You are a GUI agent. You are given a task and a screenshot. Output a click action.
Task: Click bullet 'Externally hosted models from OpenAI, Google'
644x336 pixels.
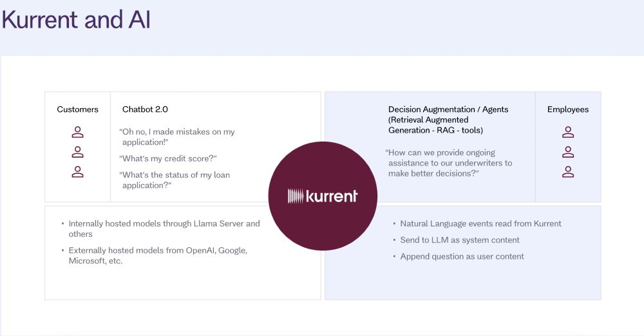[155, 256]
